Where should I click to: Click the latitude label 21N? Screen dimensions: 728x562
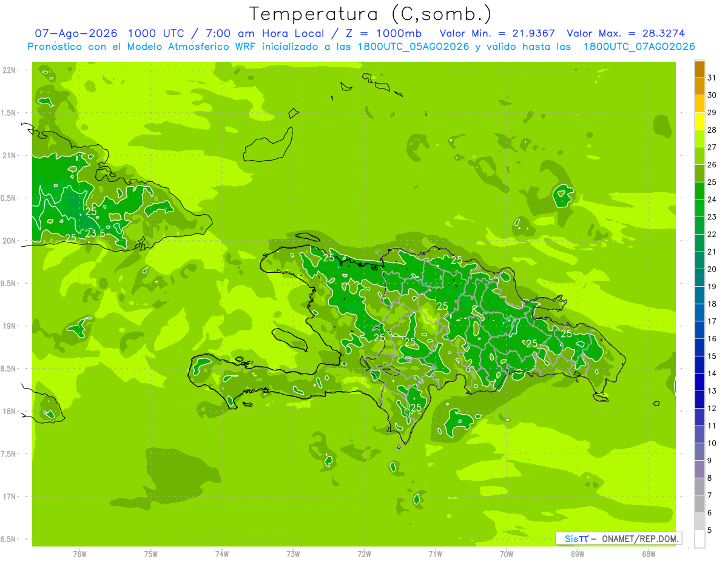click(x=8, y=156)
